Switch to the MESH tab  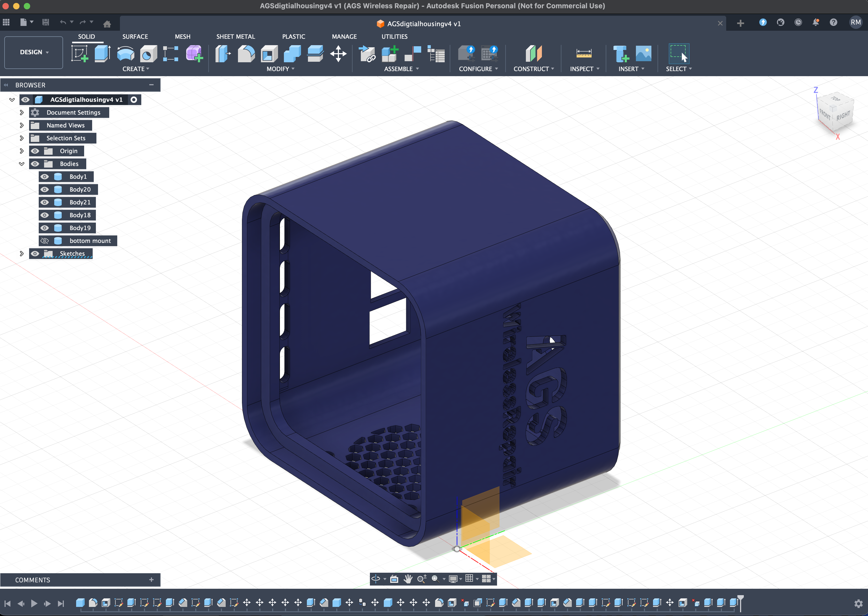183,37
